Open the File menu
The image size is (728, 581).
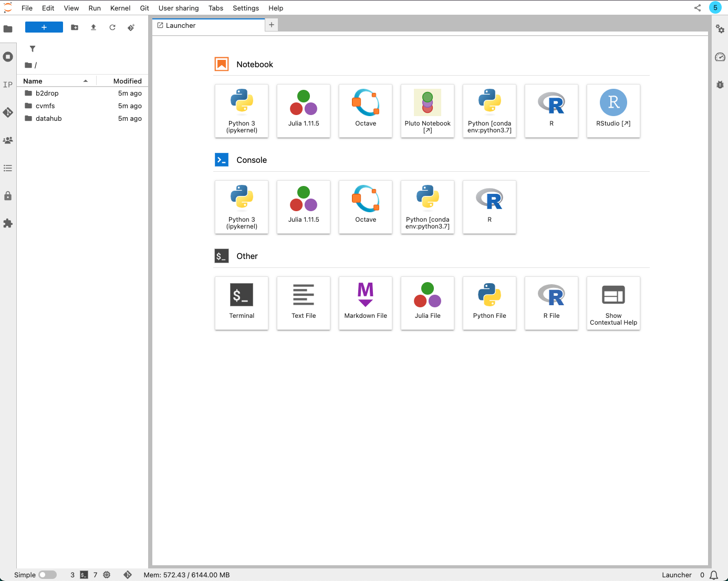point(27,8)
